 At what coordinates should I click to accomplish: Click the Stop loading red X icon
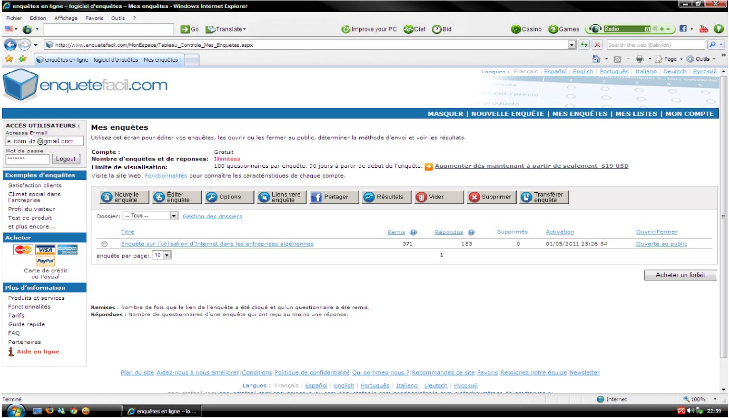597,45
